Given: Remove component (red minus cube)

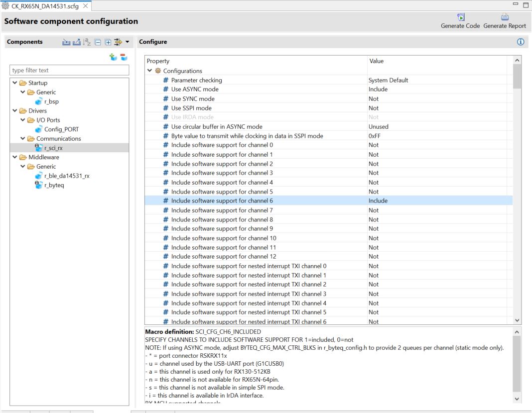Looking at the screenshot, I should point(124,57).
